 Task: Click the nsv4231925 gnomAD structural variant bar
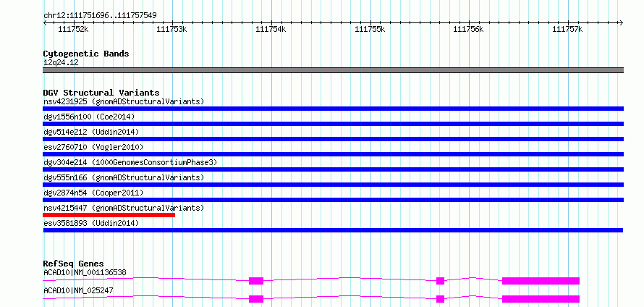pos(333,109)
